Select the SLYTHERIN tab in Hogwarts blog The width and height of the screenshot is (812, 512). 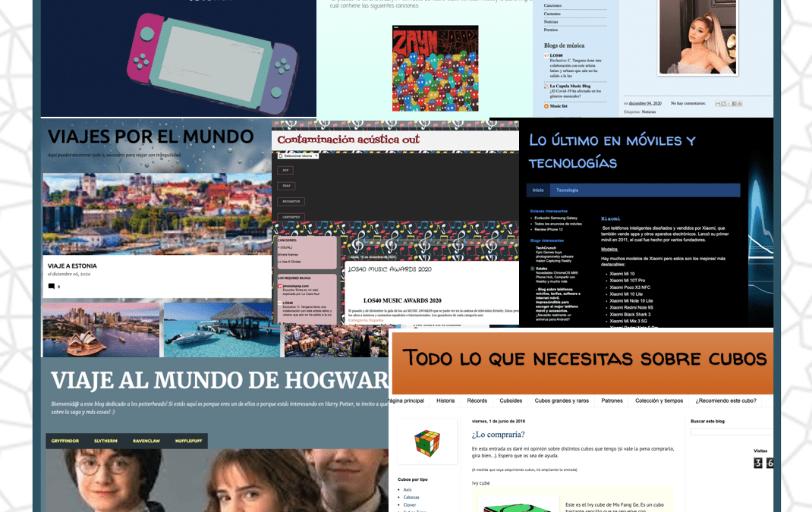(105, 441)
